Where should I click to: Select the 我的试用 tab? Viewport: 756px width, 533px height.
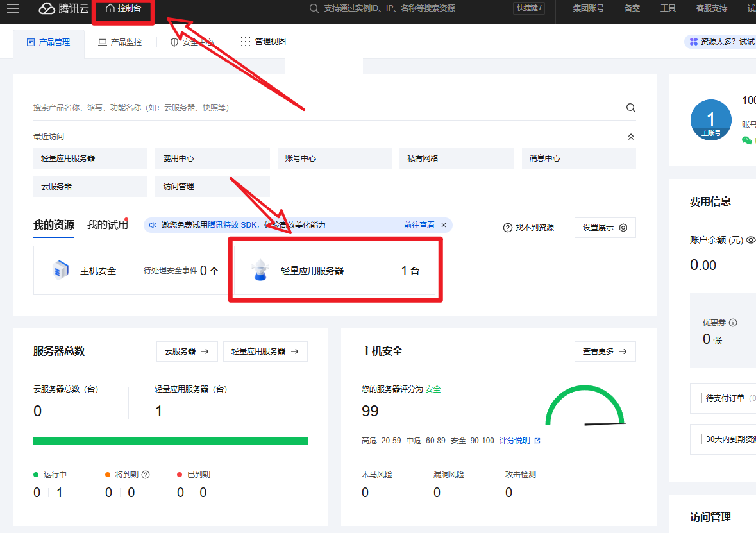coord(107,225)
